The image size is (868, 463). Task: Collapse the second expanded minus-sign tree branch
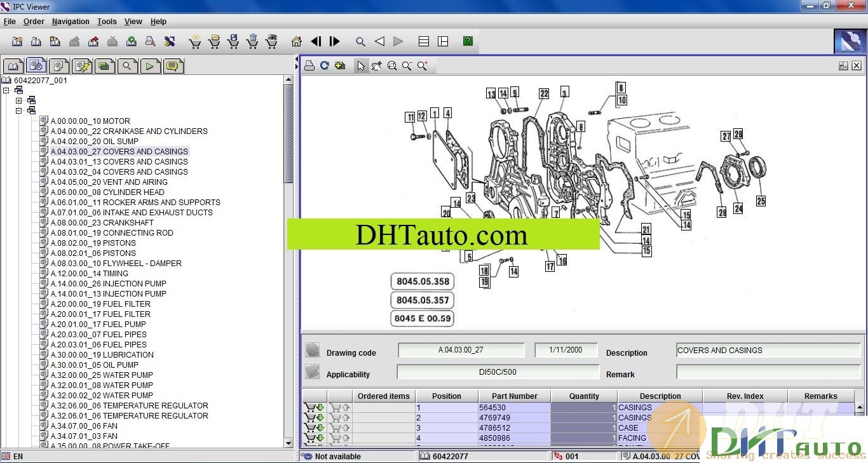tap(19, 111)
